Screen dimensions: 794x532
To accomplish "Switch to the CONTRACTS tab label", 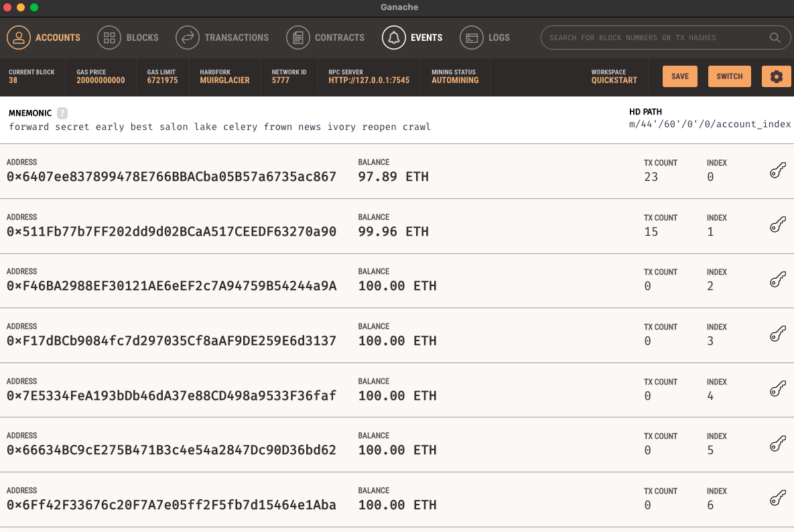I will (340, 38).
